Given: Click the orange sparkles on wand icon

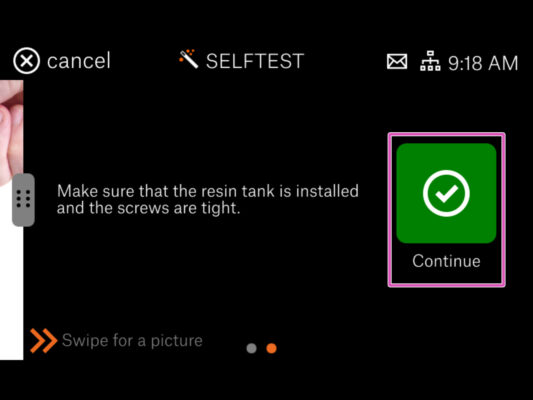Looking at the screenshot, I should tap(187, 54).
